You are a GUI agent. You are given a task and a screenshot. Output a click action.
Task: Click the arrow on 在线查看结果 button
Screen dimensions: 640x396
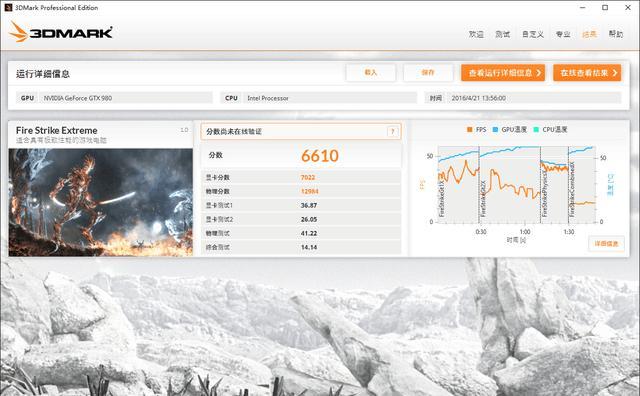[615, 73]
